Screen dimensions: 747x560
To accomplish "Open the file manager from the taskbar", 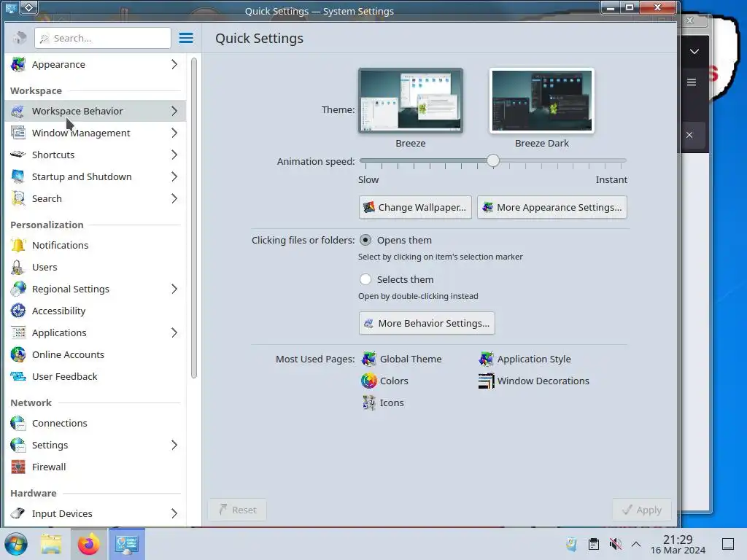I will (51, 544).
